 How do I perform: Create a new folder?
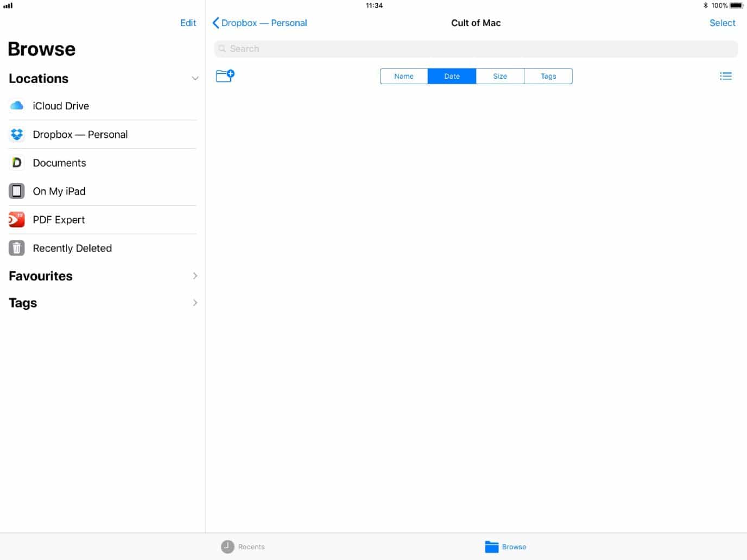click(225, 75)
